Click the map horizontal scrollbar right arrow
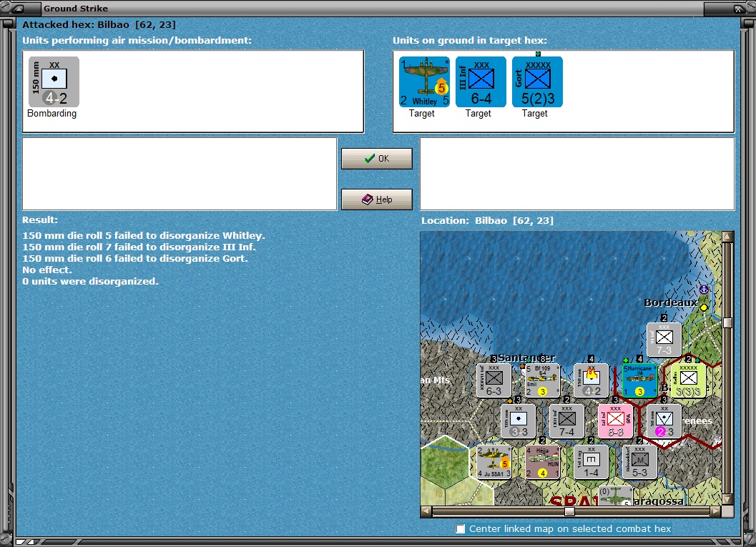Image resolution: width=756 pixels, height=547 pixels. click(x=717, y=511)
